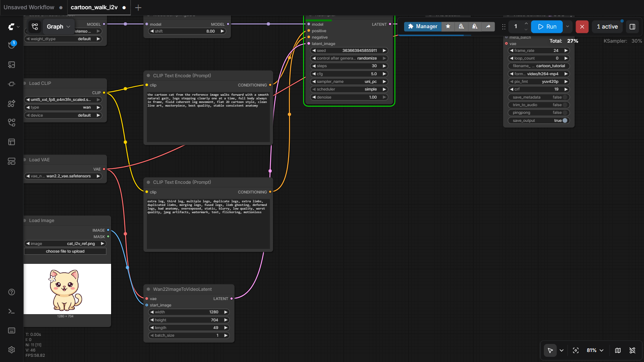Toggle the right side panel icon
The height and width of the screenshot is (362, 644).
click(x=632, y=27)
